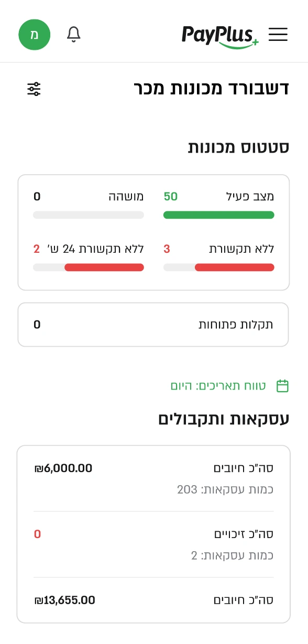
Task: Click the red 'סה"כ זיכויים' value 0
Action: click(x=37, y=533)
